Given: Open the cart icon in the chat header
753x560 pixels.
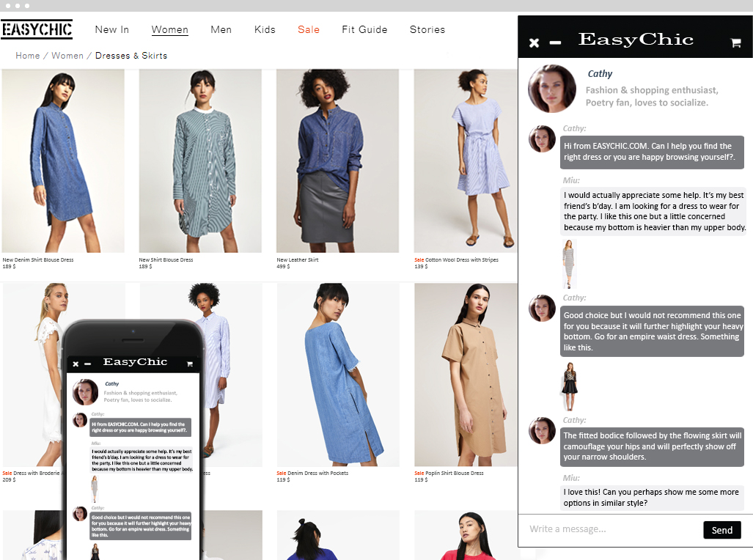Looking at the screenshot, I should click(735, 43).
